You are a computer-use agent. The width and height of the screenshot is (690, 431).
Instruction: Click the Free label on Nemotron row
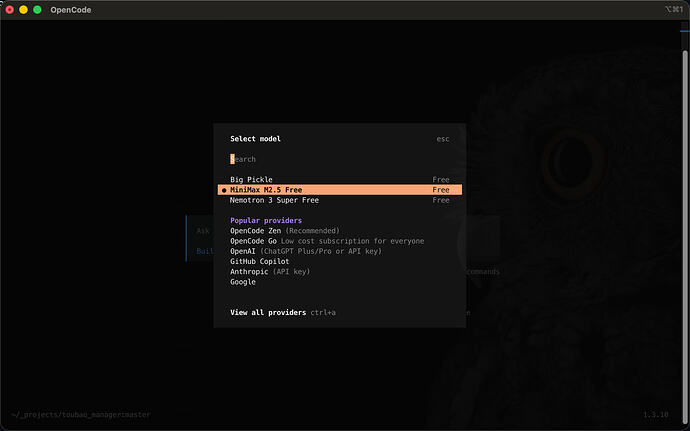coord(440,200)
